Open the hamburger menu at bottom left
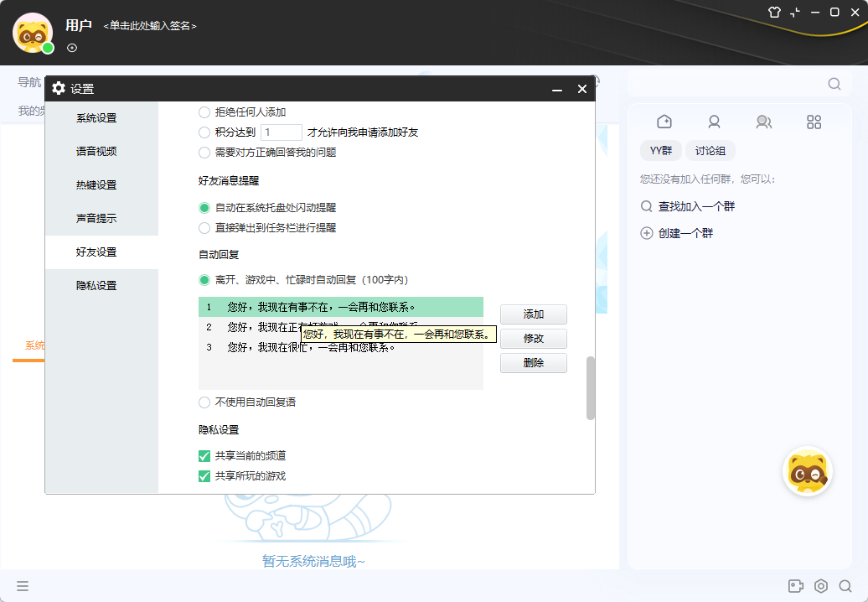 coord(23,586)
